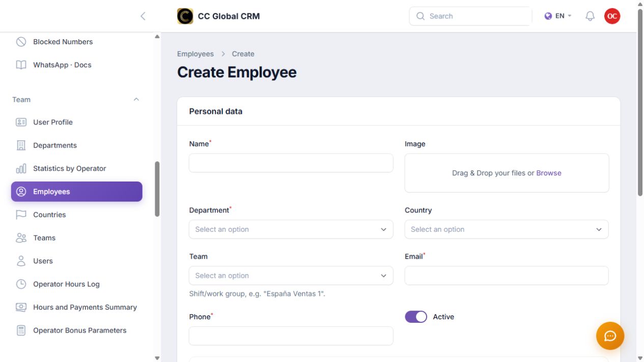This screenshot has width=644, height=362.
Task: Click the Departments building icon
Action: (21, 145)
